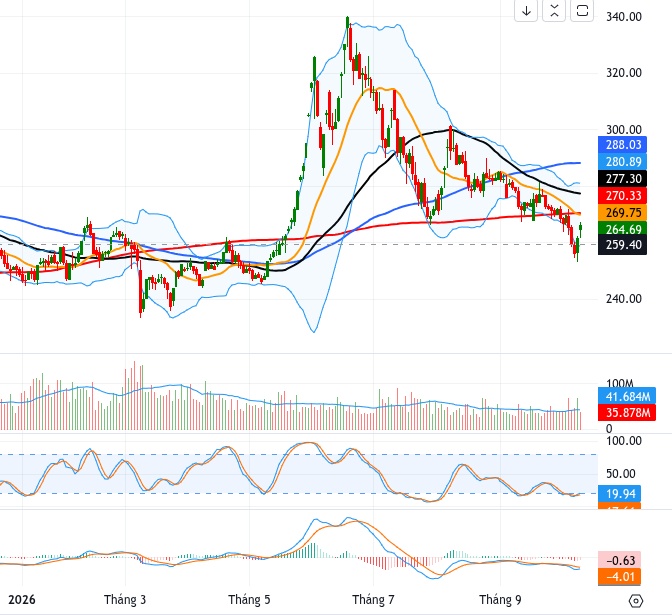
Task: Click the Tháng 3 time axis label
Action: click(125, 600)
